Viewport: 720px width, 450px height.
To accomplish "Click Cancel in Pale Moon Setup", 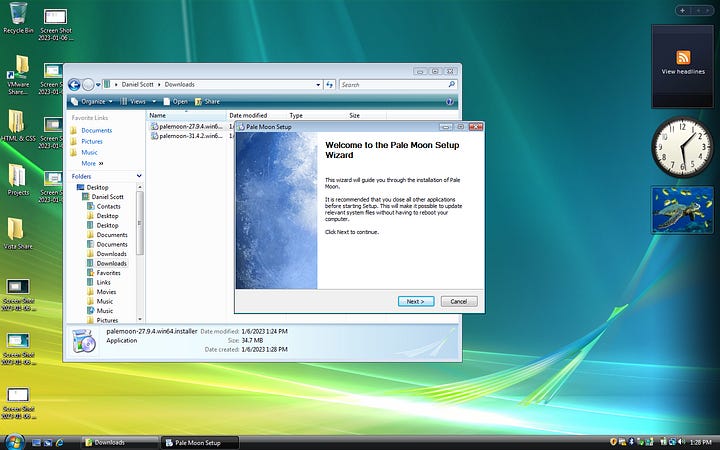I will pyautogui.click(x=459, y=301).
